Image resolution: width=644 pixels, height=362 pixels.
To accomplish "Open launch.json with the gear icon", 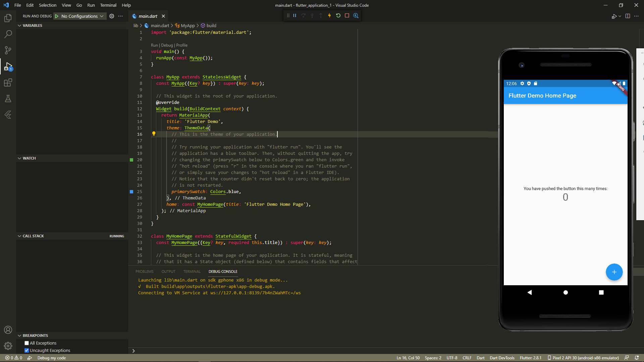I will [112, 16].
